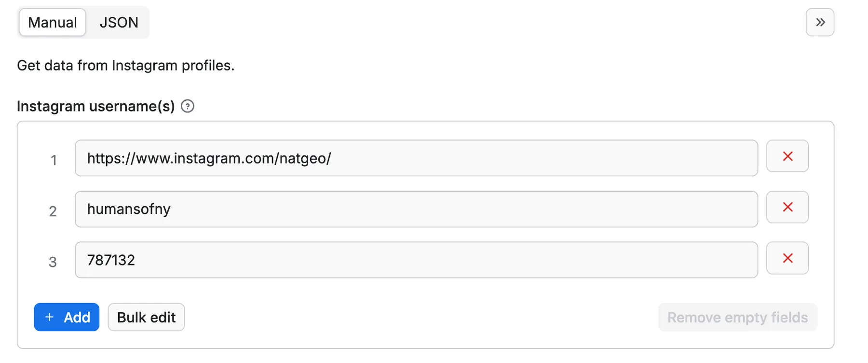This screenshot has width=868, height=363.
Task: Remove the natgeo URL entry
Action: [787, 156]
